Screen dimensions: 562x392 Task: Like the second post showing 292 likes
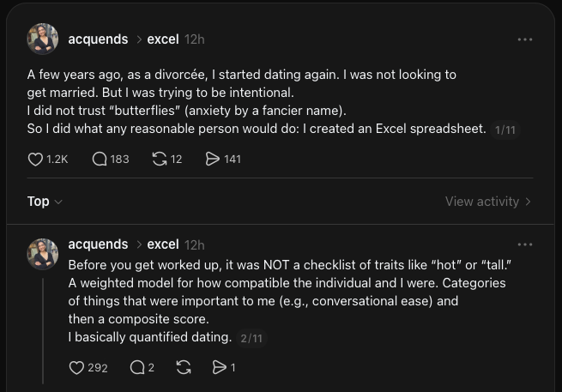pos(77,367)
